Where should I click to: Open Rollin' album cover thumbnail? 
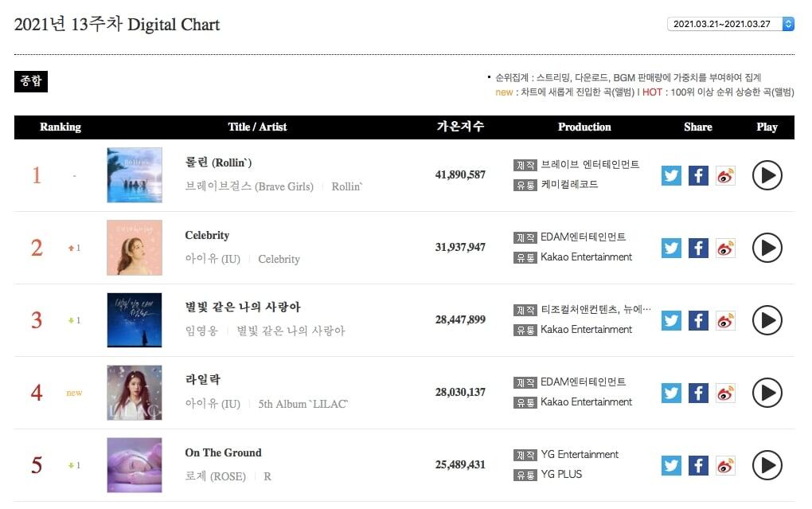(135, 175)
